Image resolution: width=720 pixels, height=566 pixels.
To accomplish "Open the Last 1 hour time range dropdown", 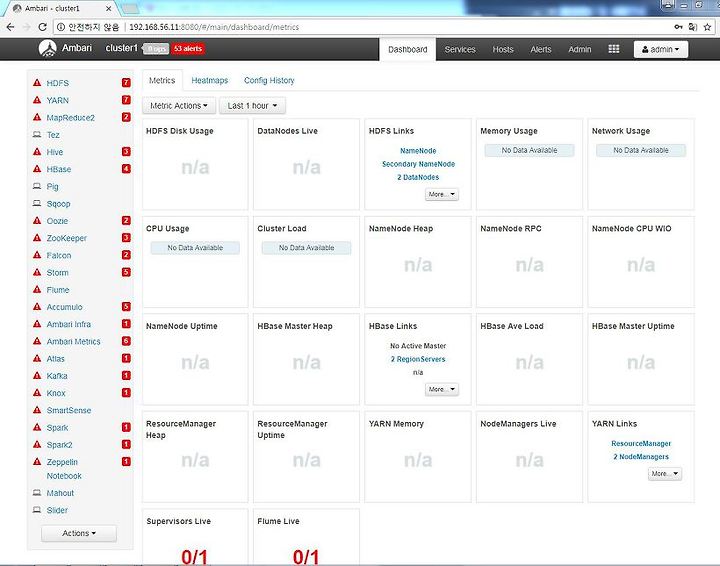I will tap(252, 106).
